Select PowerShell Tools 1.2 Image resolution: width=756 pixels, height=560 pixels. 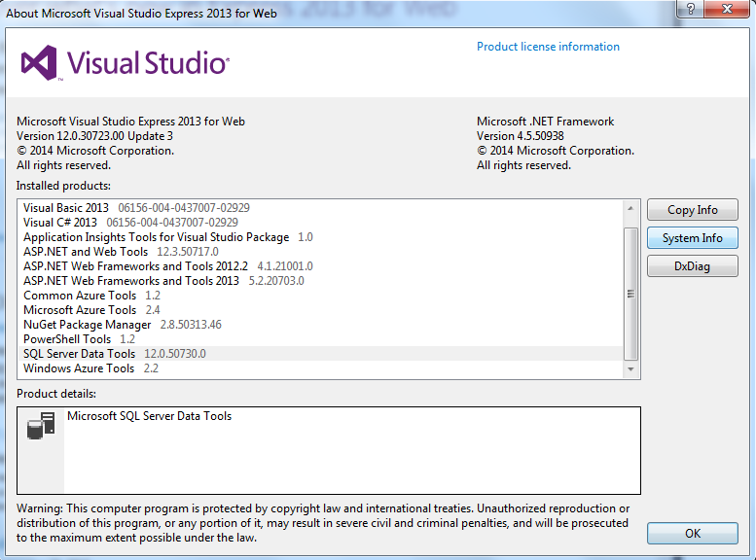[321, 338]
